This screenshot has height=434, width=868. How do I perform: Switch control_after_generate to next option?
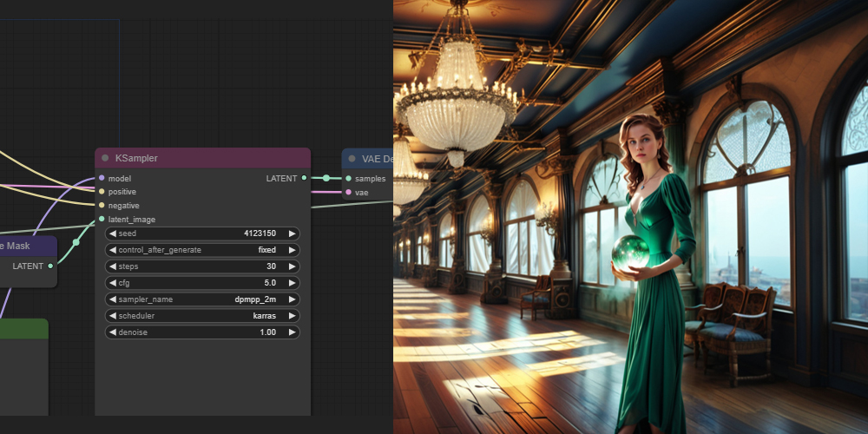coord(293,250)
